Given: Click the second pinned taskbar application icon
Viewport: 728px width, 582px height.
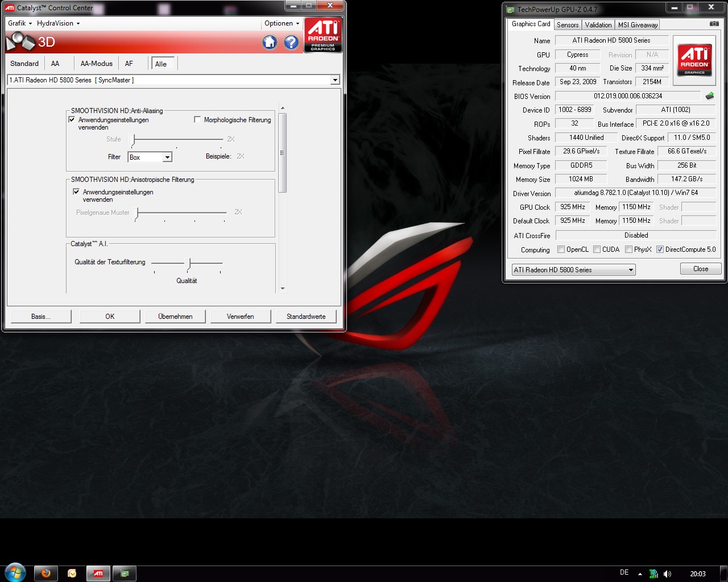Looking at the screenshot, I should [x=72, y=573].
